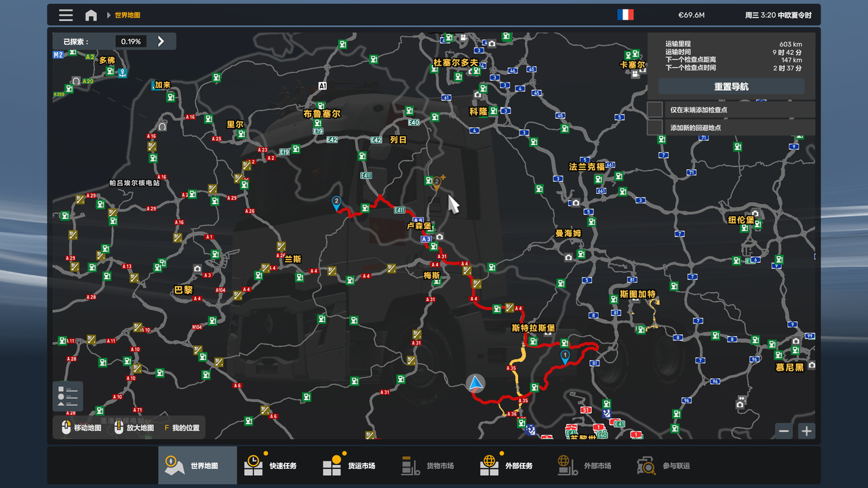Viewport: 868px width, 488px height.
Task: Click the tunnel icon near 加来
Action: click(x=162, y=126)
